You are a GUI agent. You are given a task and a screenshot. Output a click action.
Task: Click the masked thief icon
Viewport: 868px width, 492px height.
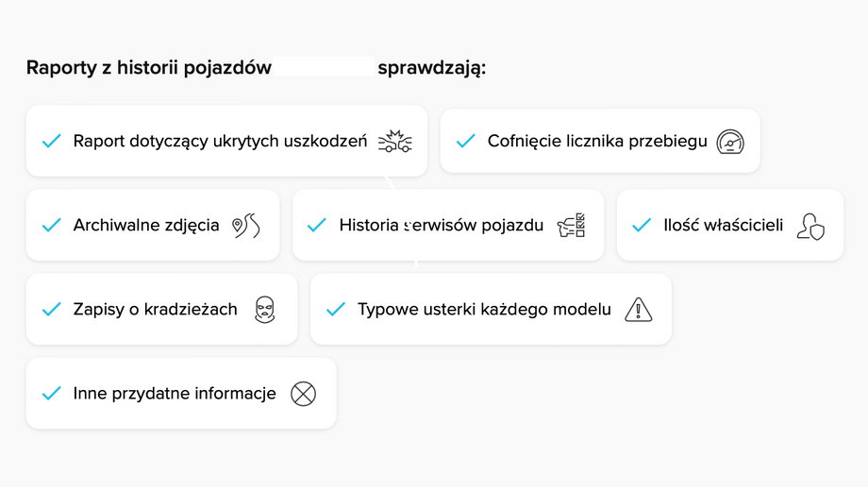264,310
